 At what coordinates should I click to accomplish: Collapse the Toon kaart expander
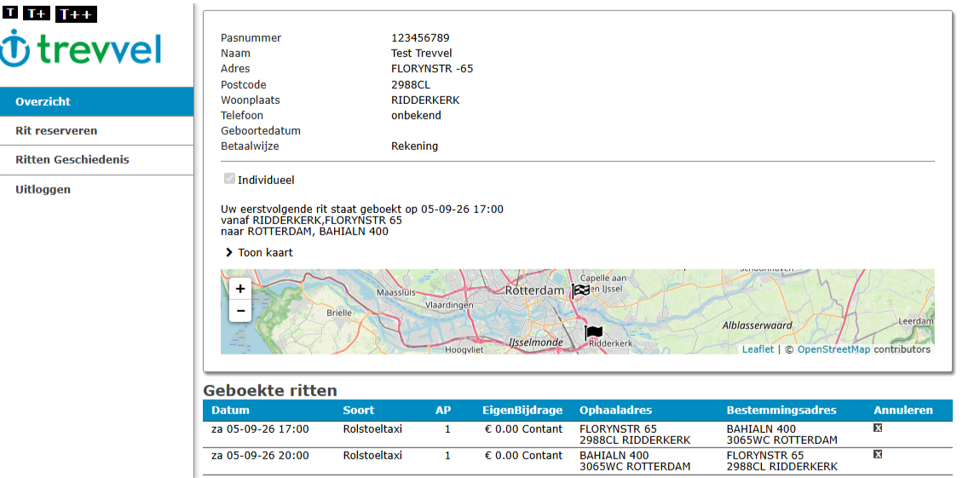tap(259, 252)
